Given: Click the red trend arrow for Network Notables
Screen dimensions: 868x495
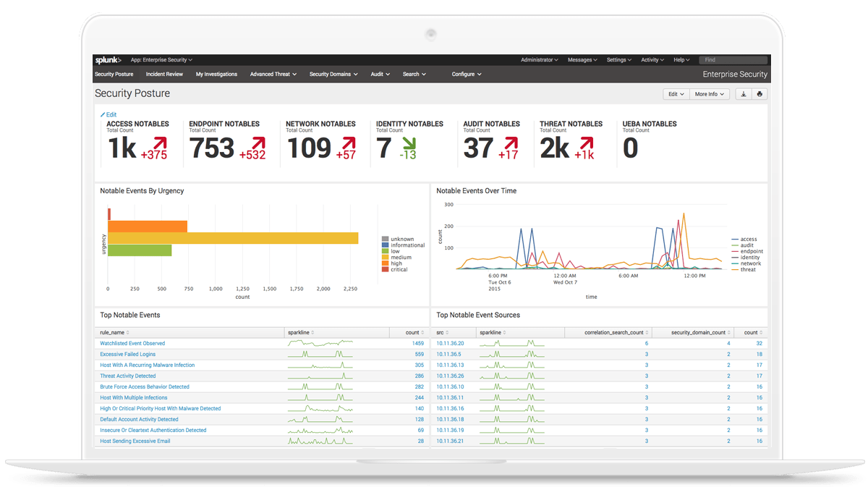Looking at the screenshot, I should click(x=349, y=143).
